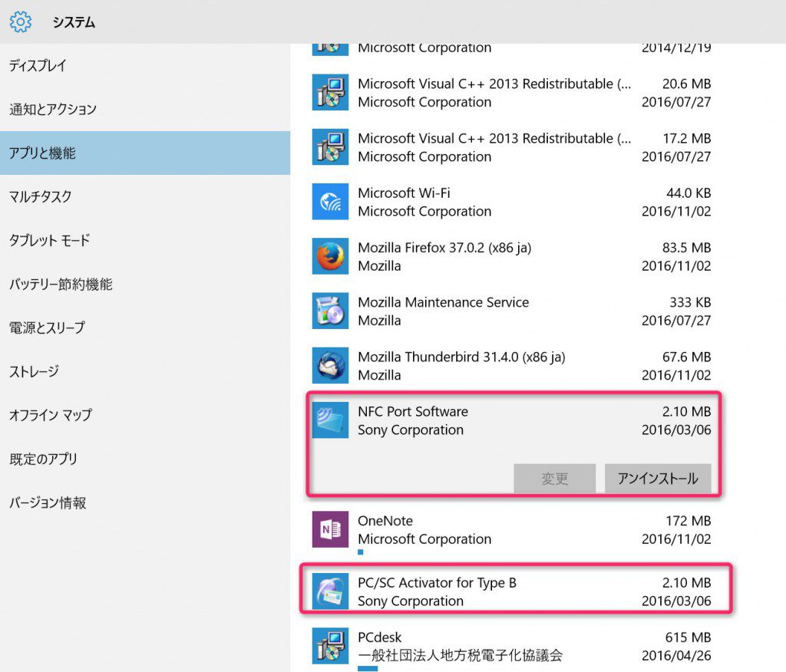Click the "2016/03/06" date of NFC Port Software
Image resolution: width=786 pixels, height=672 pixels.
676,430
